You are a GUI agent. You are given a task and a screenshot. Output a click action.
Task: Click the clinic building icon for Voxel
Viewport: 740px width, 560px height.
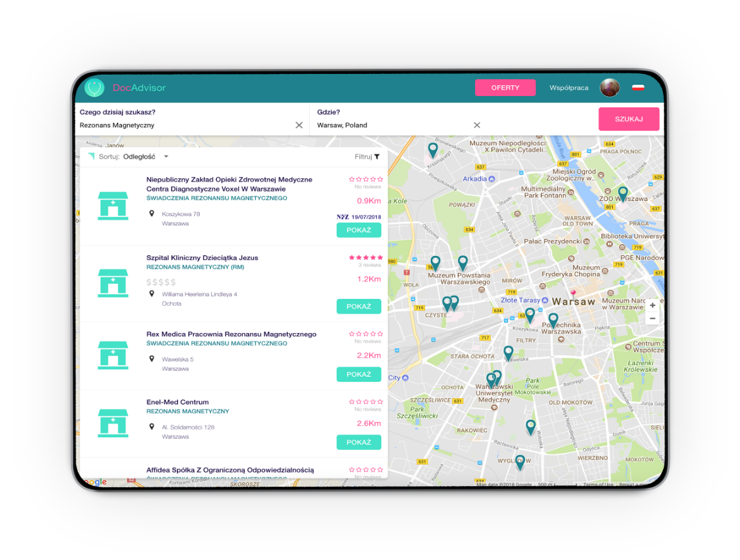113,205
